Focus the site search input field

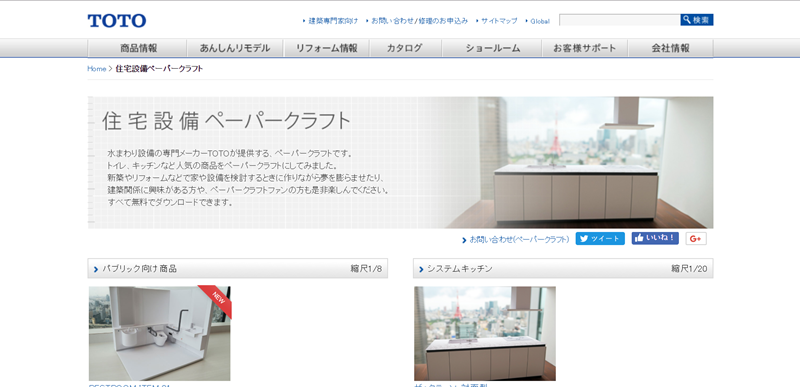pos(620,20)
